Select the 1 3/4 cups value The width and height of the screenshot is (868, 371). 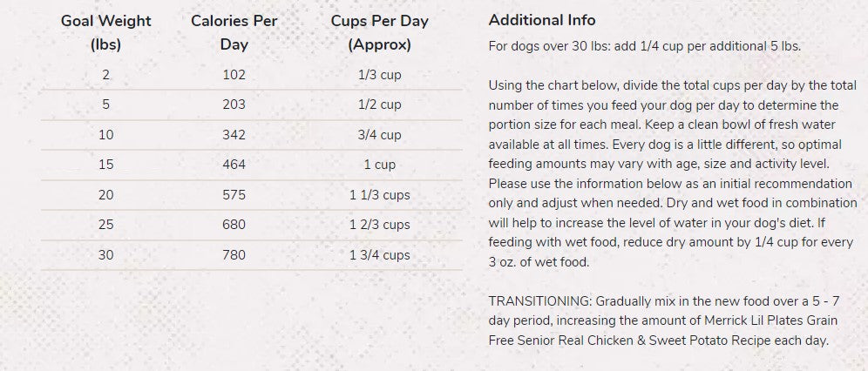point(380,255)
